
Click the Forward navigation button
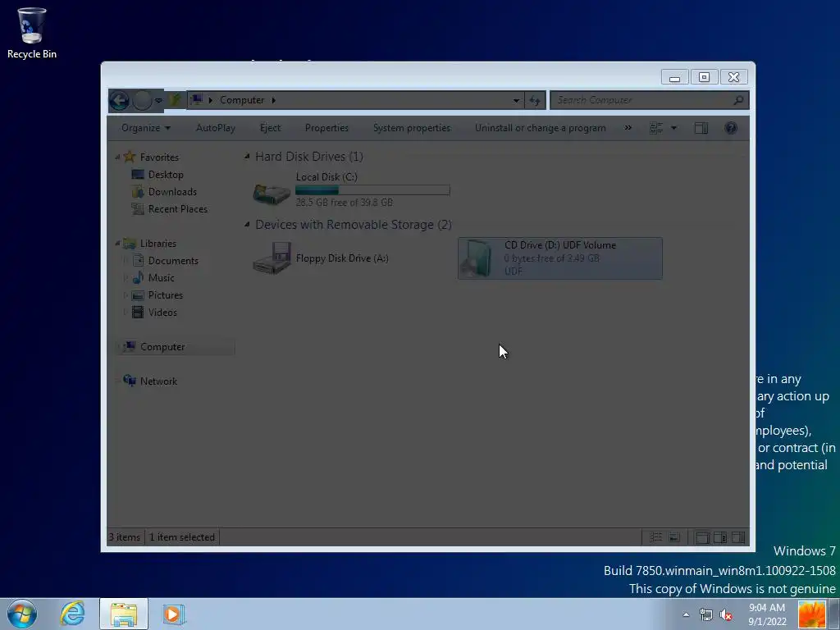click(x=142, y=100)
